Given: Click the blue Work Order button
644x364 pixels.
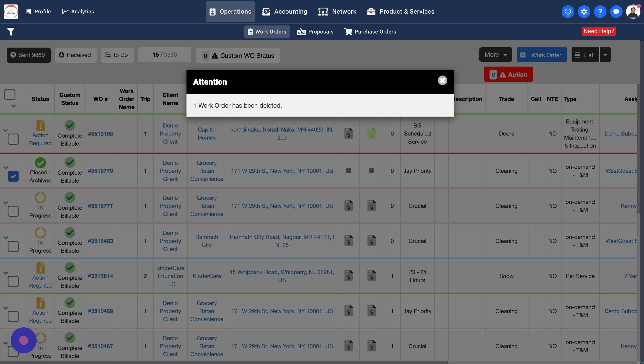Looking at the screenshot, I should pos(541,55).
